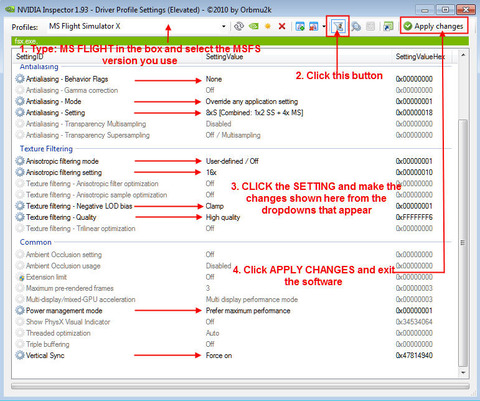Click gear icon beside Vertical Sync

pyautogui.click(x=20, y=355)
